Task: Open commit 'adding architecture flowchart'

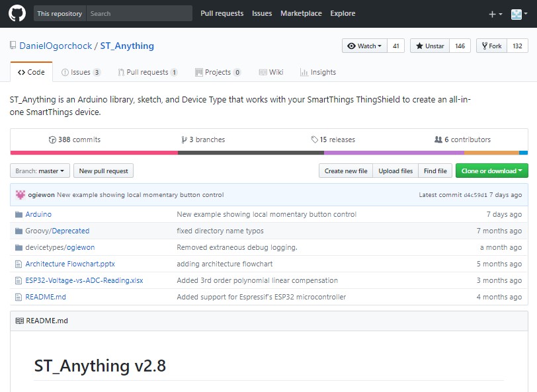Action: click(225, 264)
